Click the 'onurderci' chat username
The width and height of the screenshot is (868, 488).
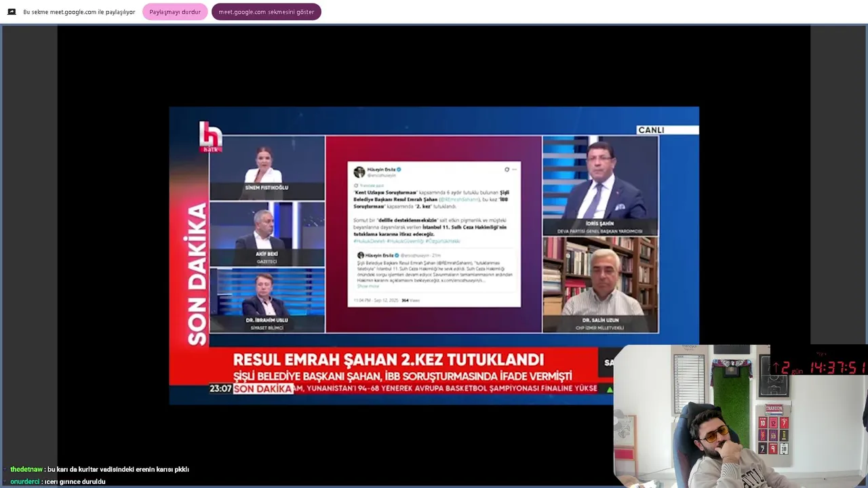point(24,481)
